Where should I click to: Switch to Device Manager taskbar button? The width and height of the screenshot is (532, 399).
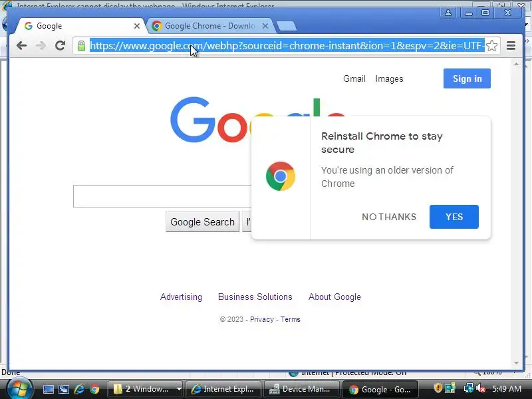tap(301, 389)
